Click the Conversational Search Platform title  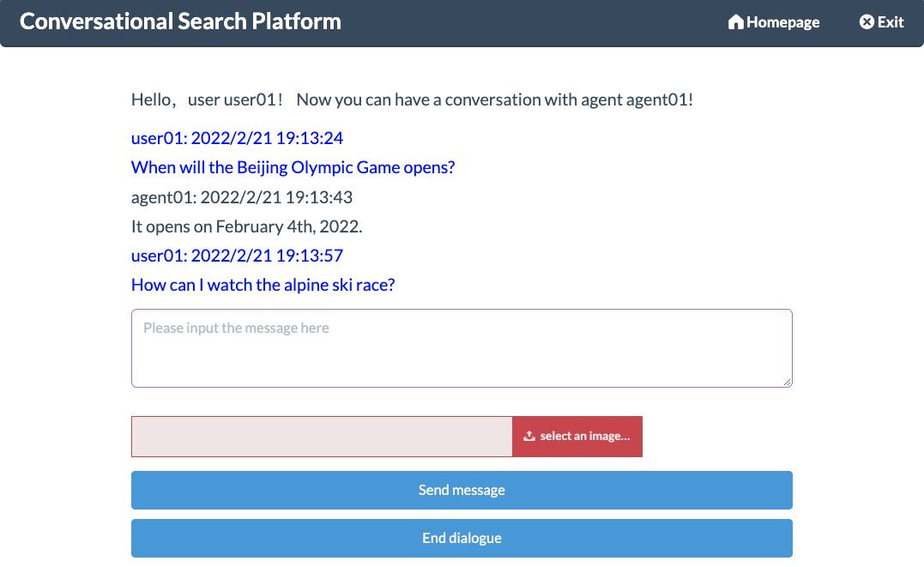[x=180, y=21]
